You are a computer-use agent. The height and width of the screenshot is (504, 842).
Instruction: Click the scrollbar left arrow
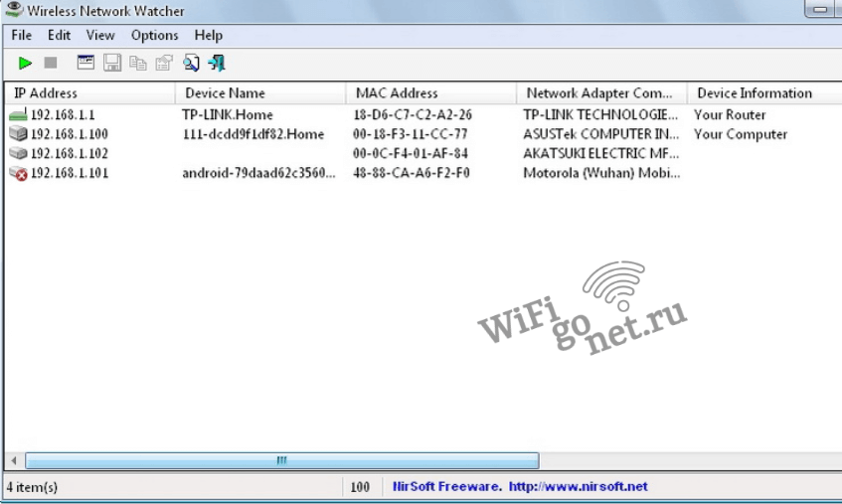tap(14, 461)
